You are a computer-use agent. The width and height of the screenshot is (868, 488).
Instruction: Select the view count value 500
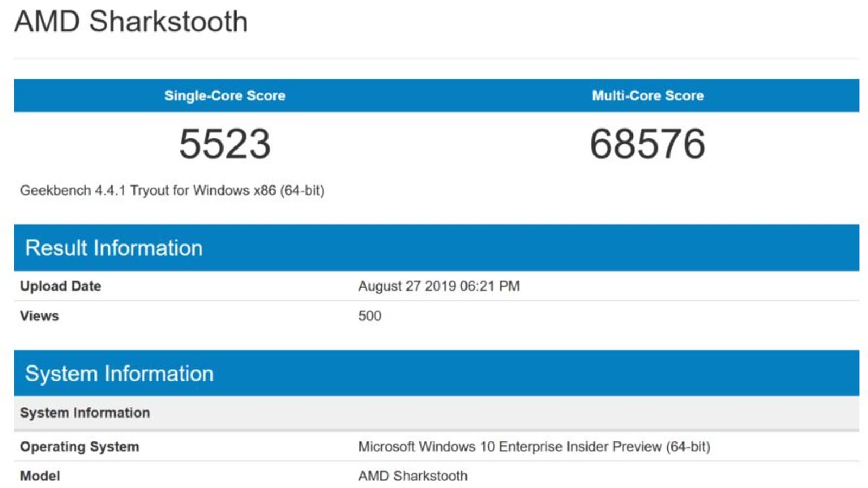coord(369,316)
